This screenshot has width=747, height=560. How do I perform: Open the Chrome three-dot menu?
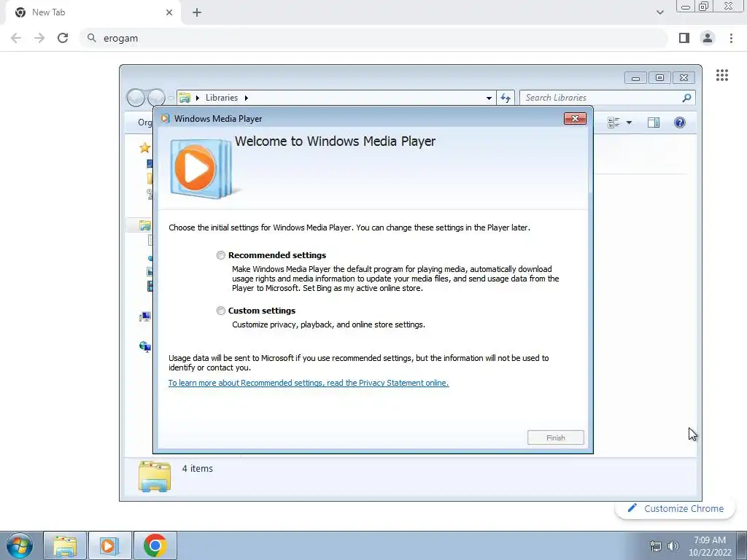coord(731,38)
